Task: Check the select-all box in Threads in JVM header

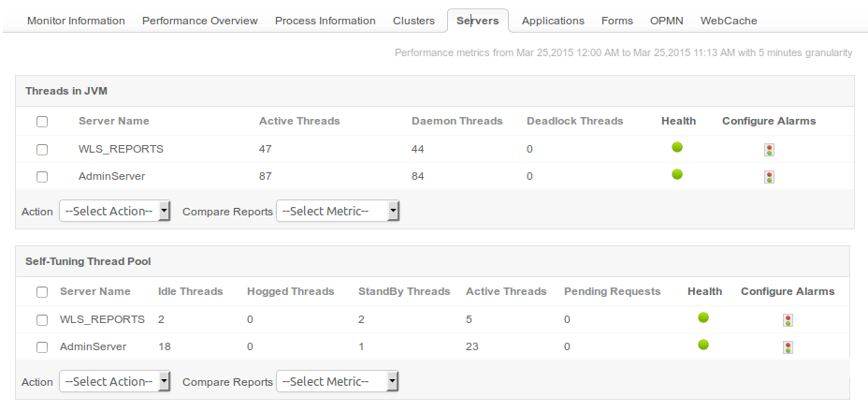Action: point(41,122)
